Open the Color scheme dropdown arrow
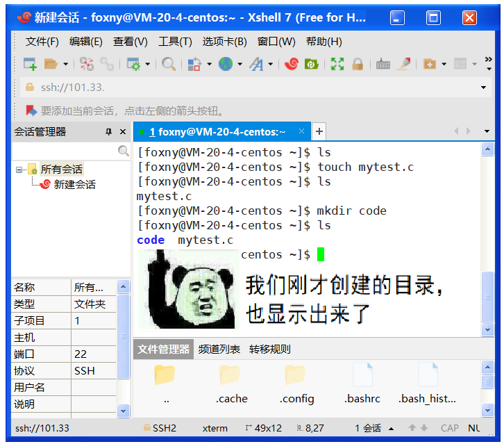504x444 pixels. click(209, 64)
